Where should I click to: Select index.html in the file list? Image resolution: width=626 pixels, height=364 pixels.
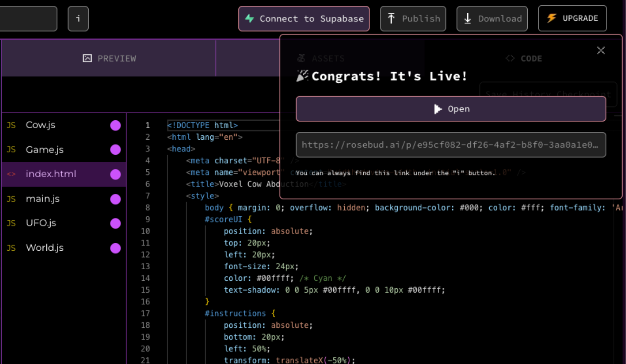click(64, 174)
